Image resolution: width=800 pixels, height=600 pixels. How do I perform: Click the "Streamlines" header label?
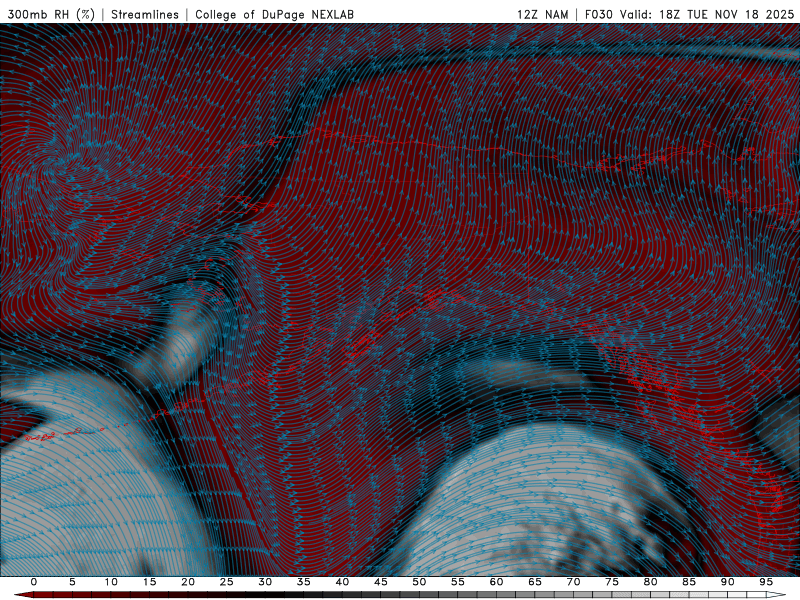(x=145, y=14)
